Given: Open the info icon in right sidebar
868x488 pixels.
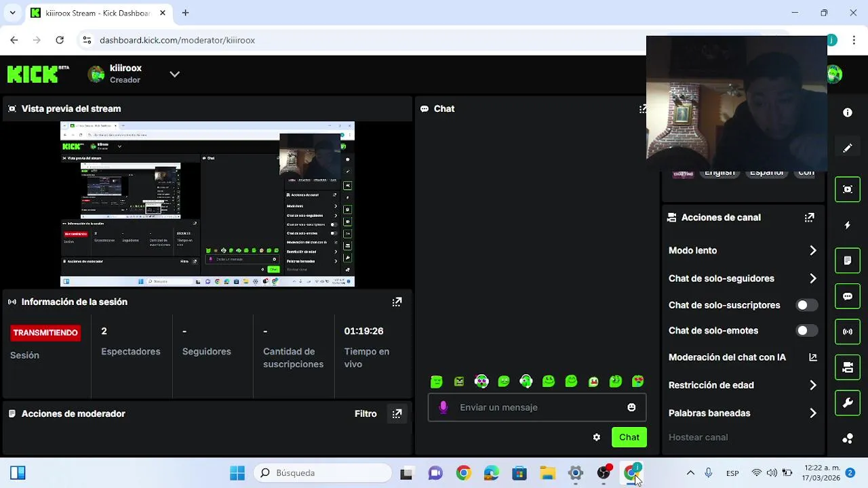Looking at the screenshot, I should [848, 113].
